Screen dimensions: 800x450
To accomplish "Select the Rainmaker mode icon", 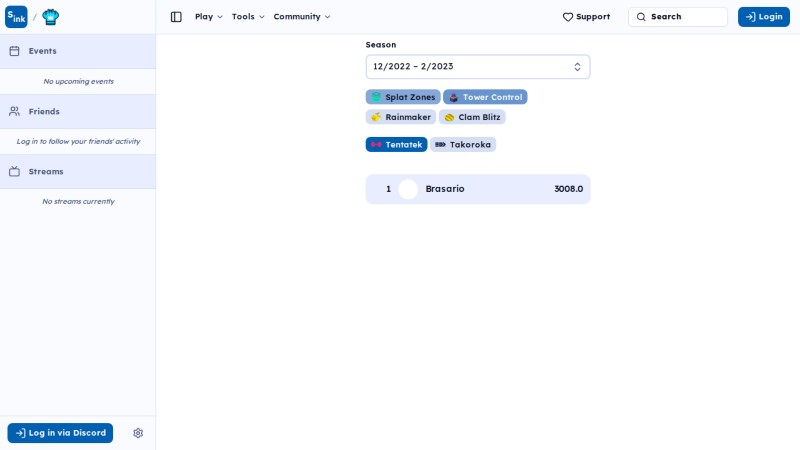I will [376, 117].
